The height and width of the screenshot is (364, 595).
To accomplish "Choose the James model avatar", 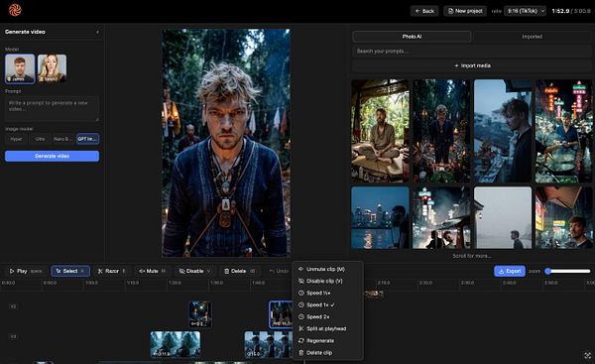I will 20,68.
